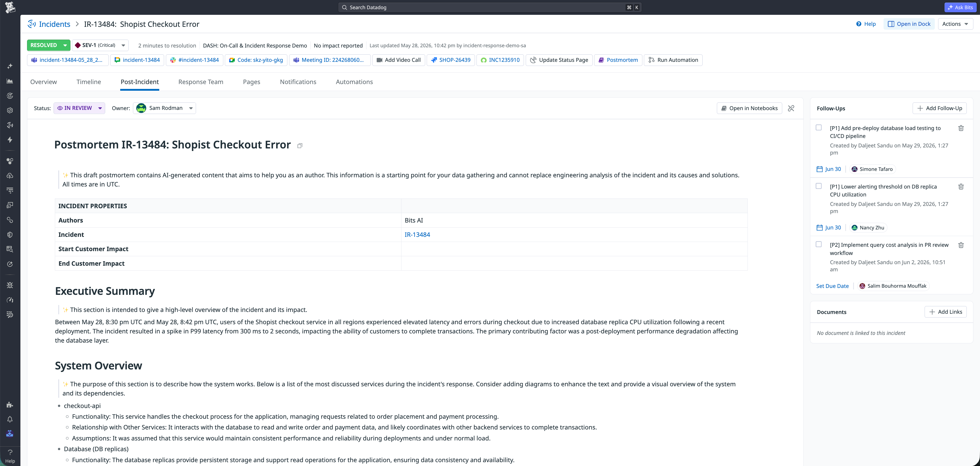Image resolution: width=980 pixels, height=466 pixels.
Task: Click the 'Bits AI' Authors cell
Action: point(574,220)
